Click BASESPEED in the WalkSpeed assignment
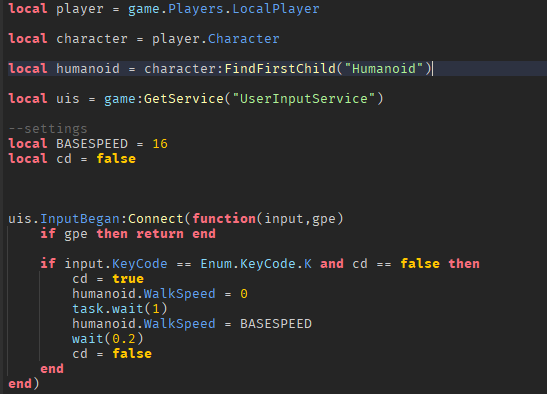 pos(276,324)
